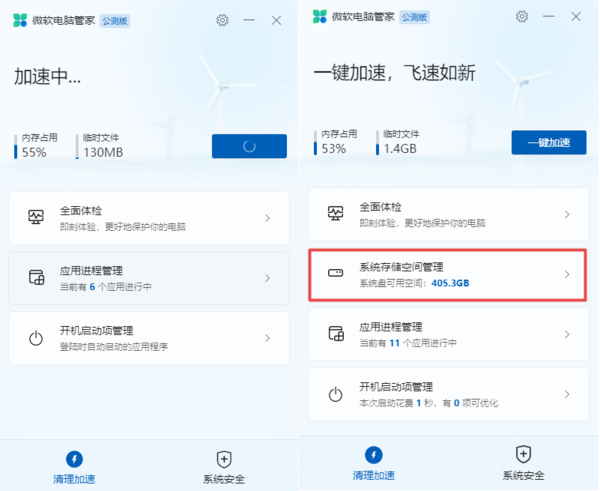Click the shield icon in the 加速中 window
This screenshot has height=491, width=600.
pyautogui.click(x=224, y=459)
